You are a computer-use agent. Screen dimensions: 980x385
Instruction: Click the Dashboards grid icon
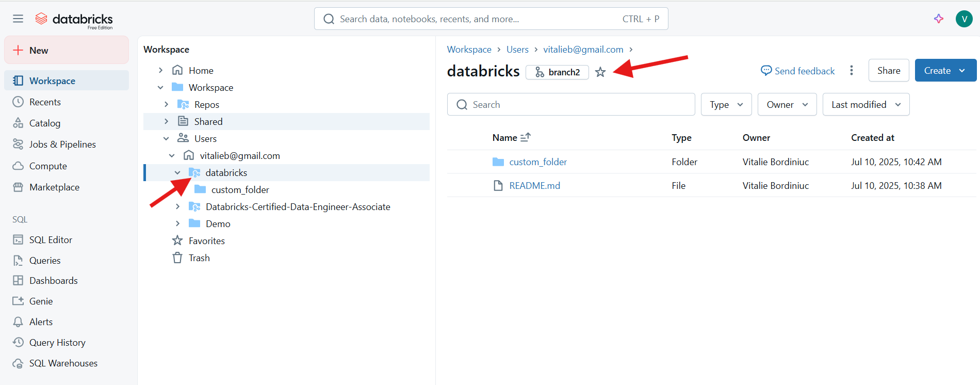(x=18, y=280)
